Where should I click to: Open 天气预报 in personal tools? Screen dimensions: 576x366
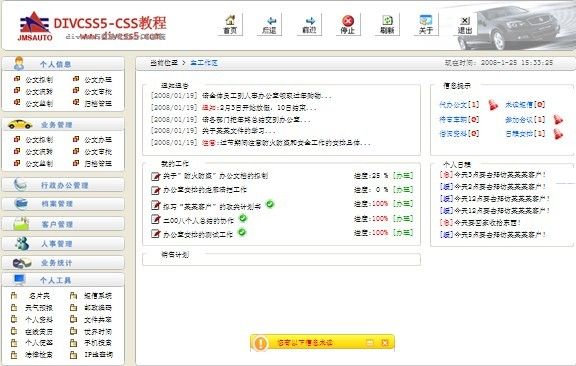(39, 308)
